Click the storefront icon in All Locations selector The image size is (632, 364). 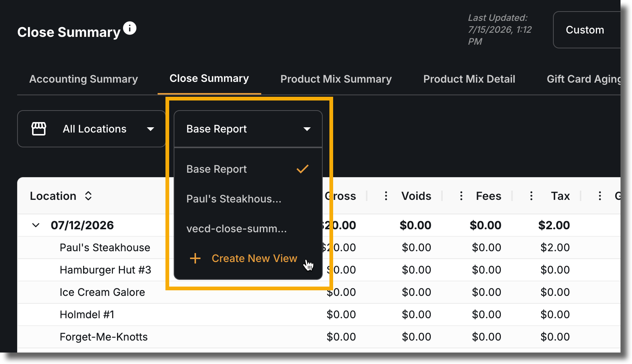[x=39, y=129]
